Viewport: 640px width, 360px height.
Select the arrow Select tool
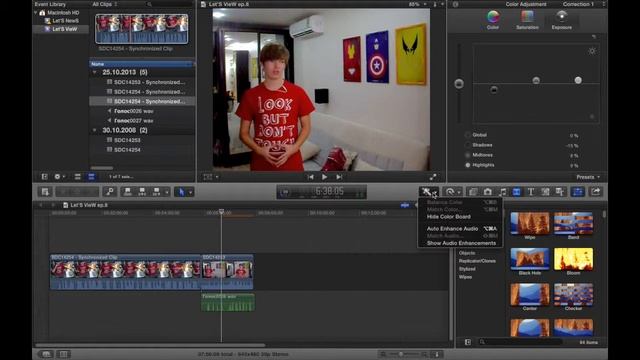click(181, 192)
